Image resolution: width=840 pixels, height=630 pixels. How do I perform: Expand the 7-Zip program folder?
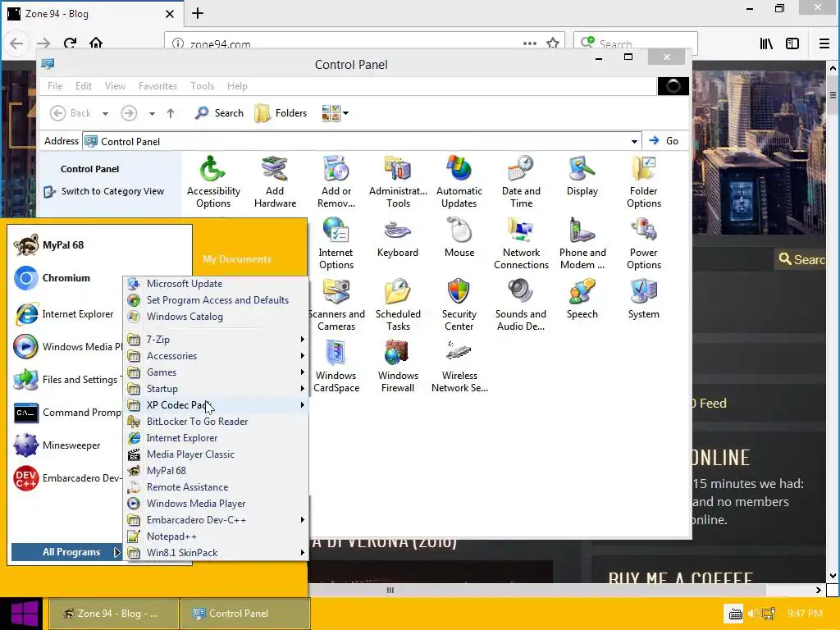tap(217, 339)
